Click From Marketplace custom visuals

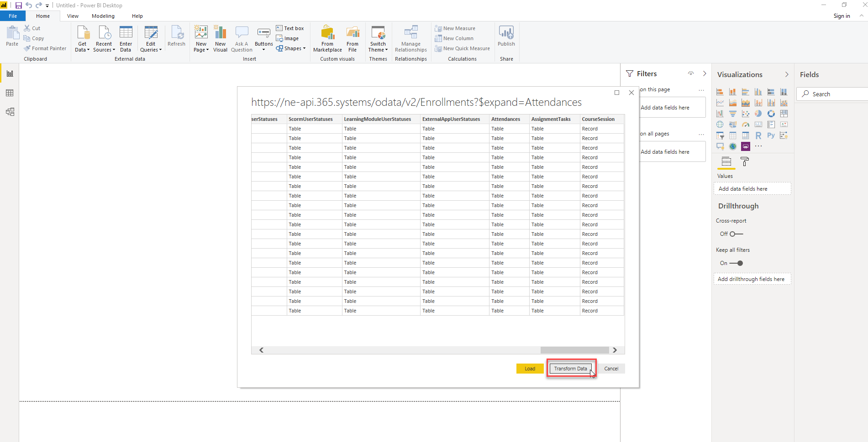click(327, 39)
